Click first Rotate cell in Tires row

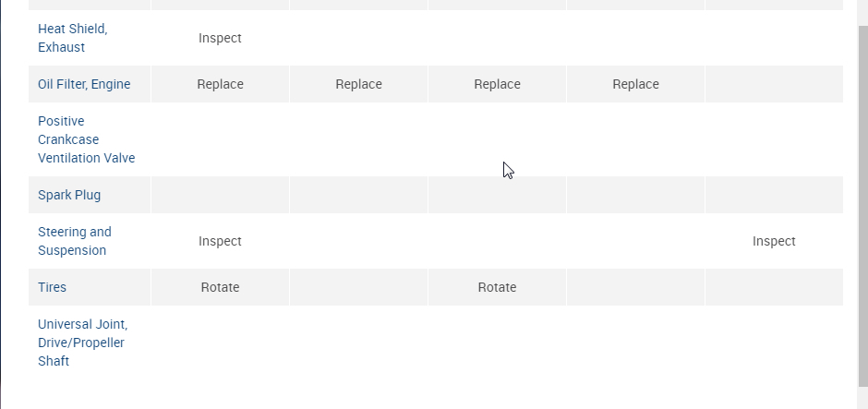point(220,287)
